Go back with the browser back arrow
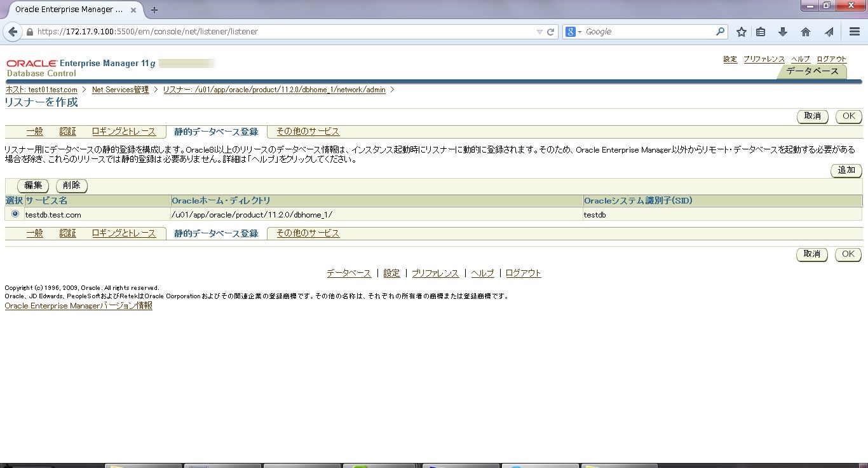The width and height of the screenshot is (868, 468). pyautogui.click(x=13, y=32)
